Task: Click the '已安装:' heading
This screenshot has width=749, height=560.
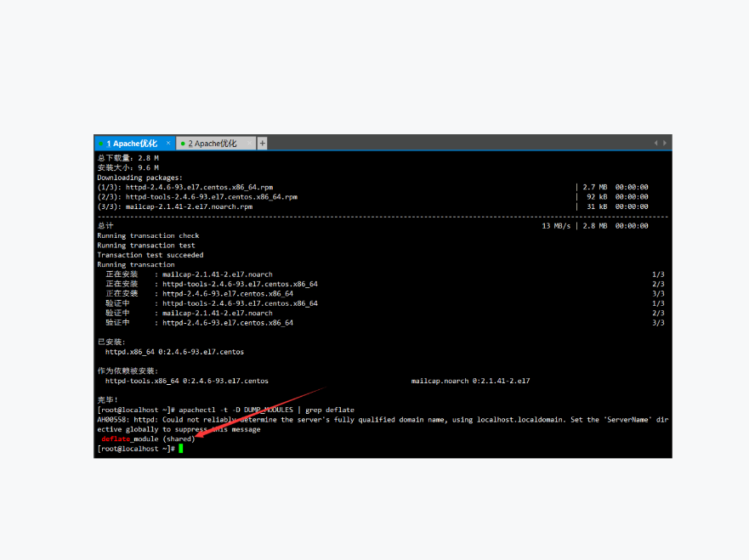Action: [x=111, y=342]
